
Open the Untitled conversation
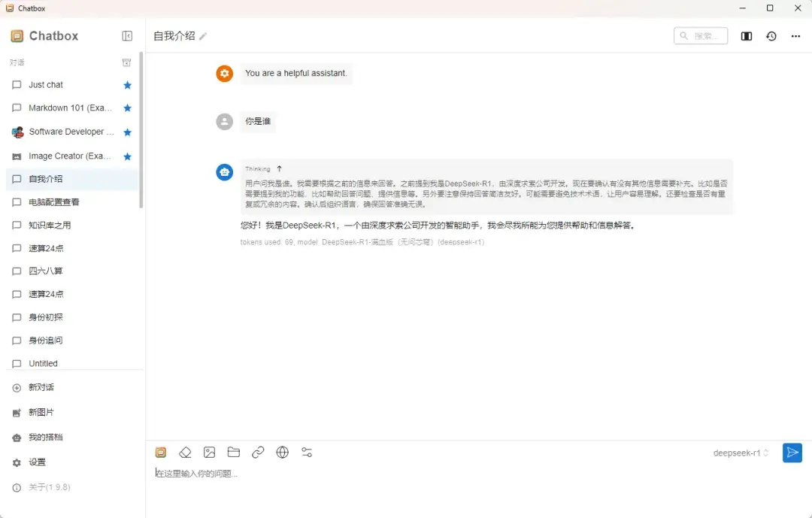point(72,363)
